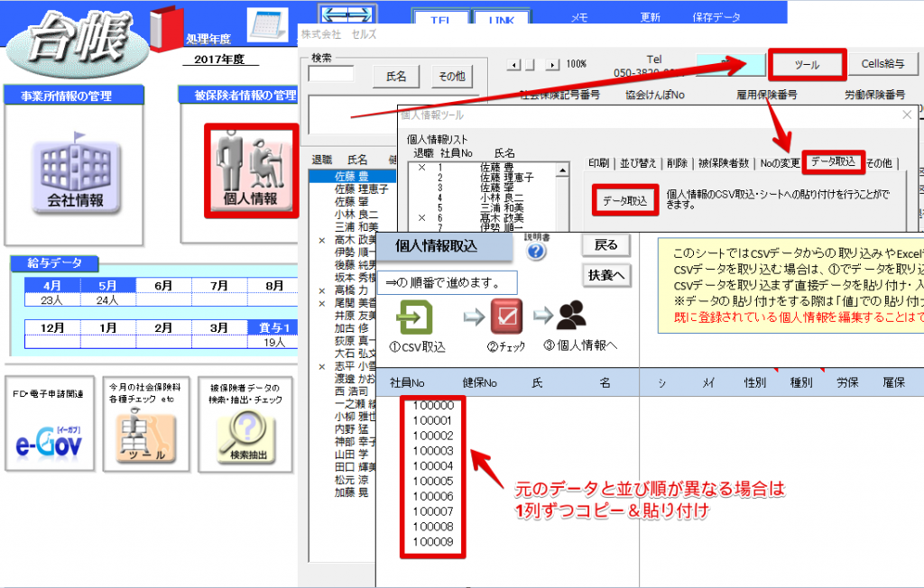The height and width of the screenshot is (588, 924).
Task: Click the double-arrow icon in top bar
Action: (346, 15)
